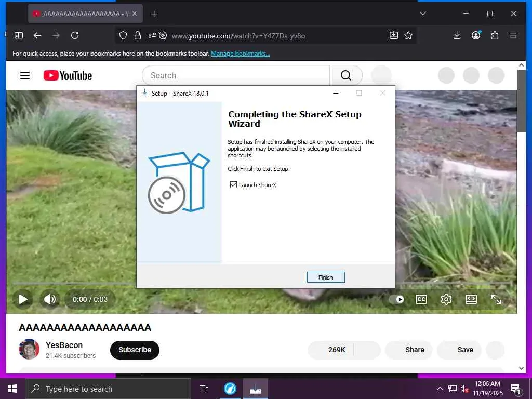
Task: Click the site security padlock icon
Action: click(x=137, y=36)
